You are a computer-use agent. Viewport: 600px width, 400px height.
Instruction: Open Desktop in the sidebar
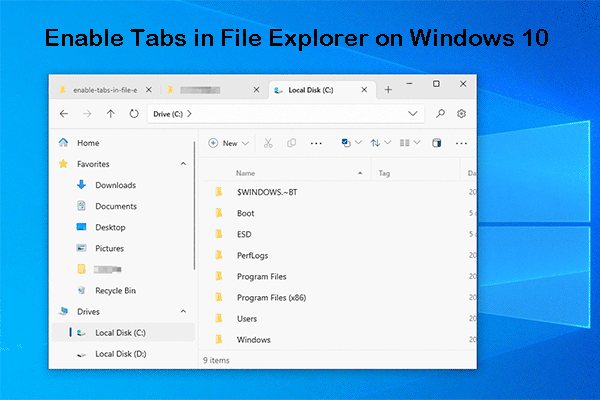click(110, 227)
